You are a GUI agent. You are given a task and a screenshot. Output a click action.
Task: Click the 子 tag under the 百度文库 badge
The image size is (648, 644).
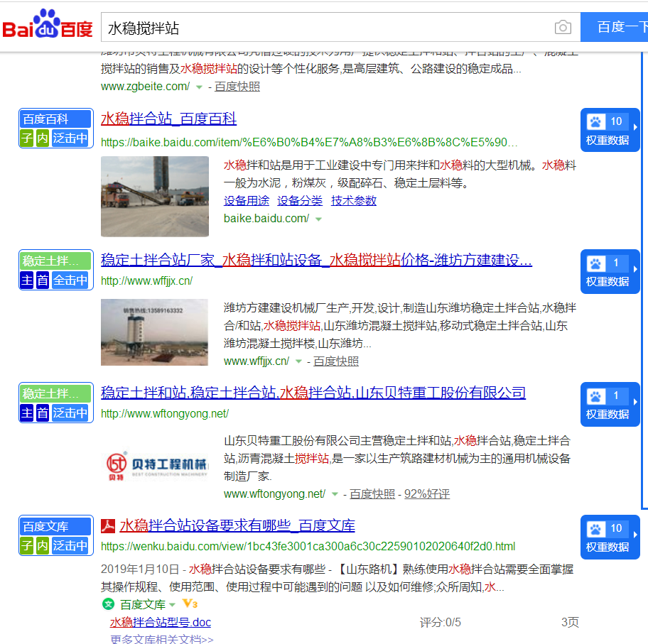coord(27,546)
